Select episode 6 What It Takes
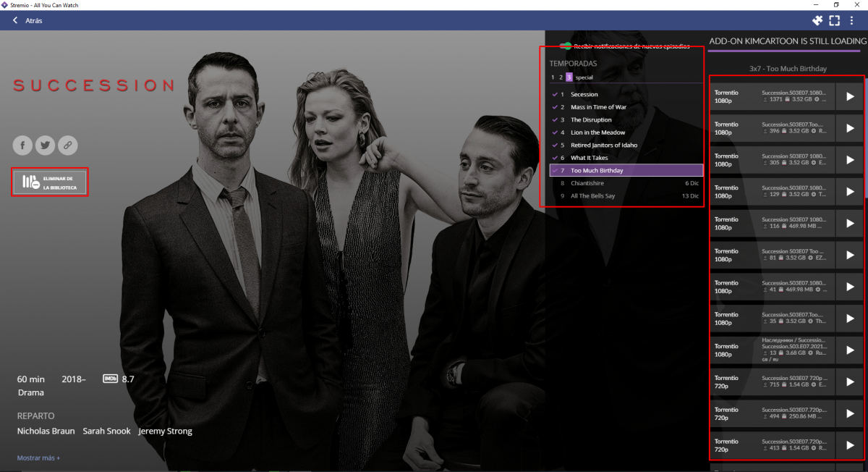 [x=626, y=158]
